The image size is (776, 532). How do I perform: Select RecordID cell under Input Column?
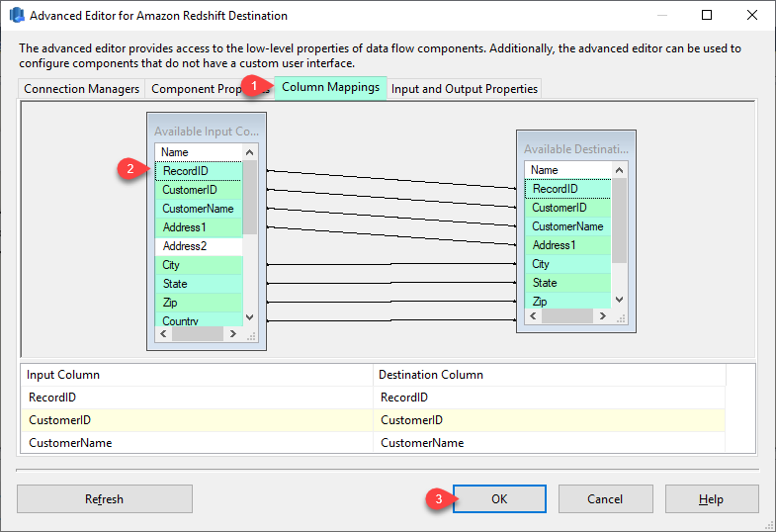point(197,398)
